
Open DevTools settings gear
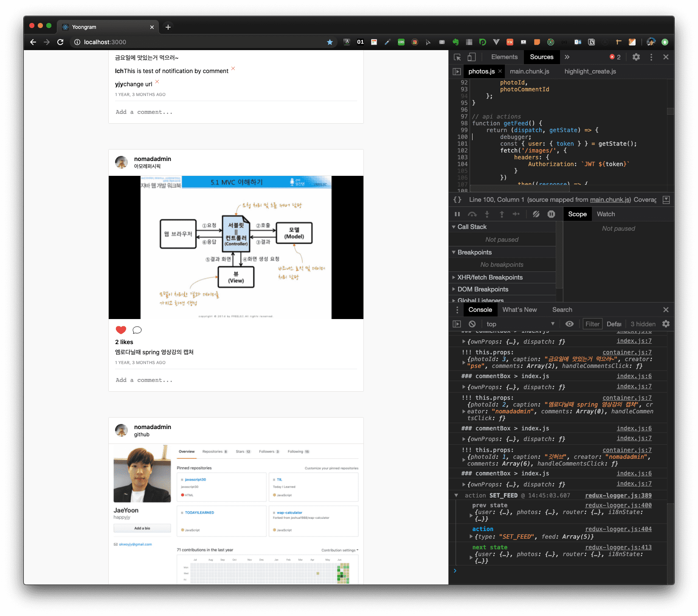click(x=636, y=57)
